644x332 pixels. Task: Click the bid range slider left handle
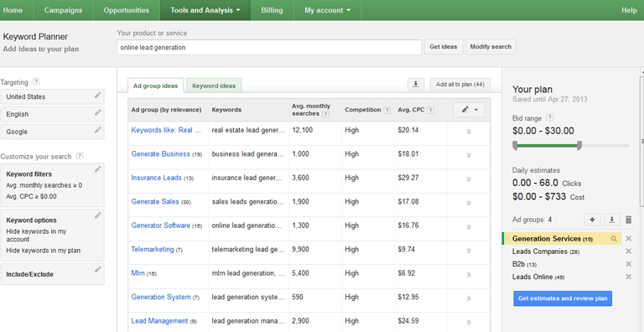coord(515,145)
